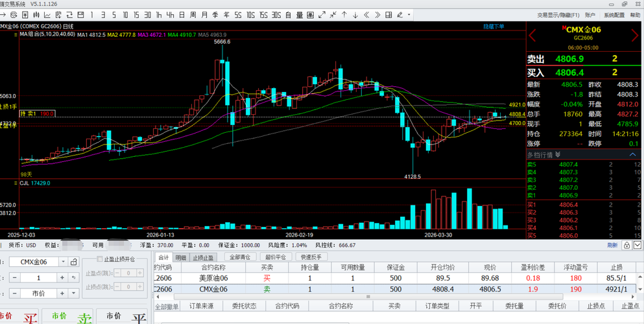Image resolution: width=644 pixels, height=324 pixels.
Task: Go to next contract with right chevron
Action: click(635, 35)
